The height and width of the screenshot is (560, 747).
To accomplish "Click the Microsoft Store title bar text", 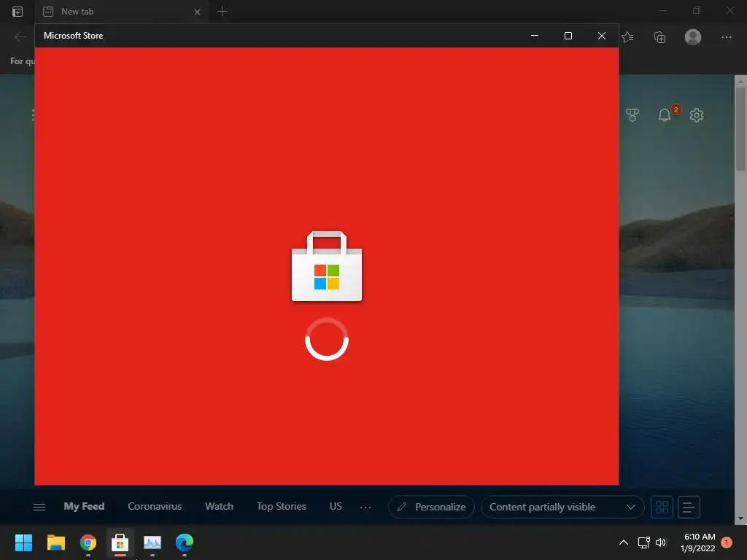I will [x=74, y=36].
